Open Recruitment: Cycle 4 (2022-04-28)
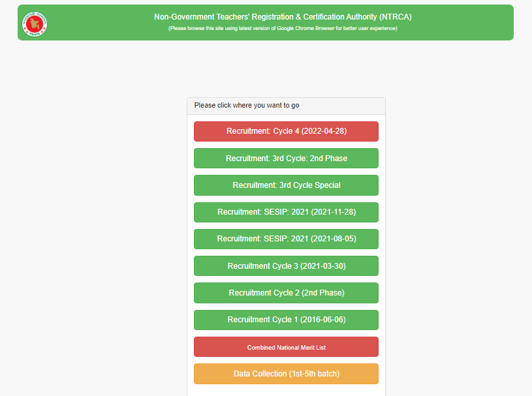The image size is (532, 396). [x=286, y=131]
